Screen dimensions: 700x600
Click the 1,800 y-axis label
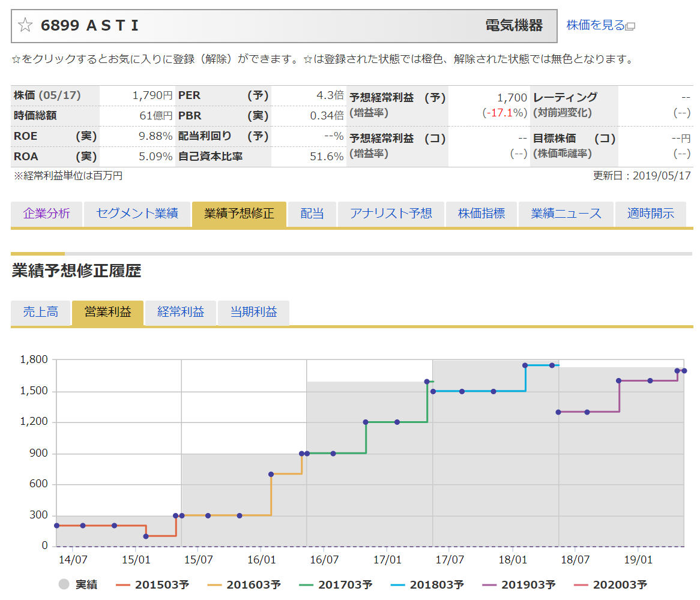point(34,359)
